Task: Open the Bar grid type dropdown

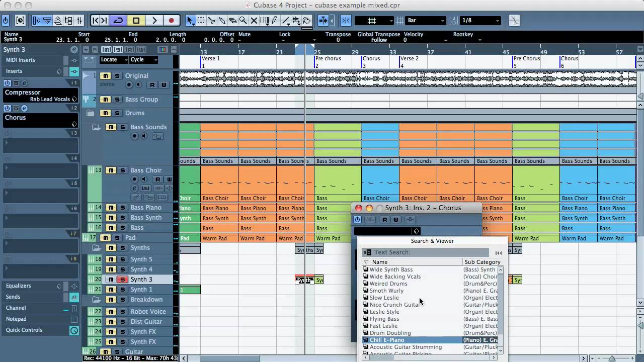Action: point(426,21)
